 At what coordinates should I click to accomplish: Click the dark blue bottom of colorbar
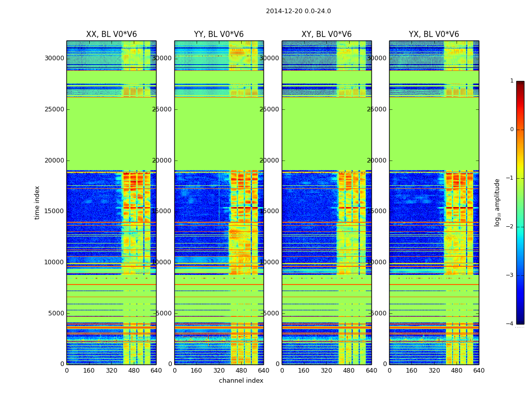pos(520,320)
